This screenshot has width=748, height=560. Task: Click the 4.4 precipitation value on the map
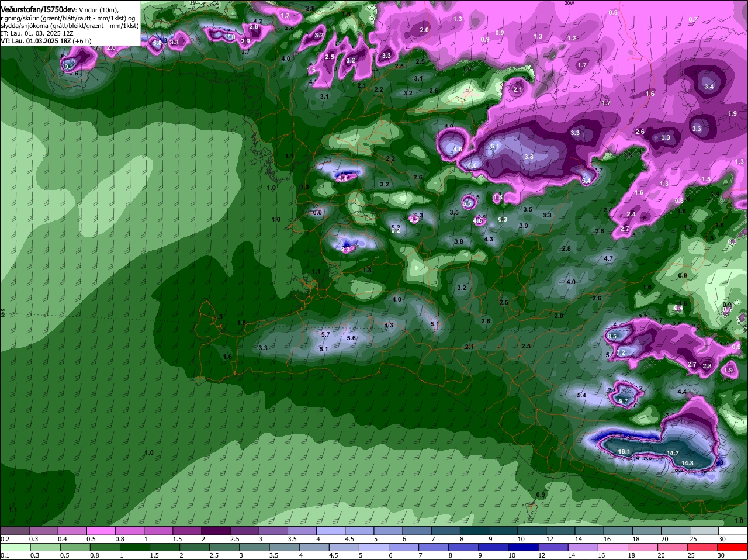coord(682,392)
